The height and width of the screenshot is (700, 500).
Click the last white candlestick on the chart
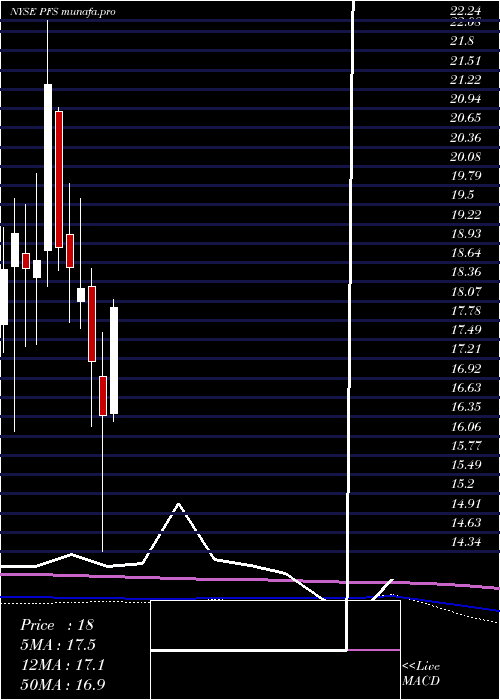pos(114,360)
